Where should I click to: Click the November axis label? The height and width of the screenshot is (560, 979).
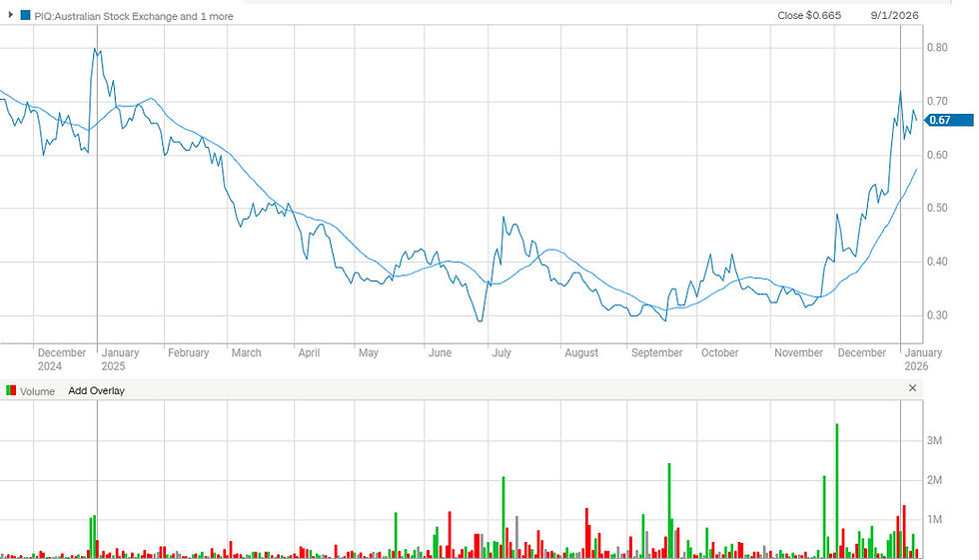[798, 353]
